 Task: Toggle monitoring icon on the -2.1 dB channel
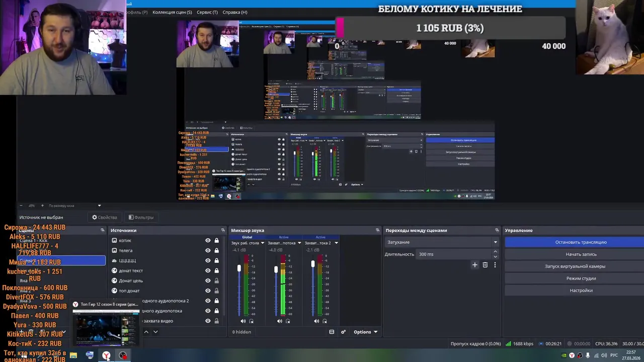(325, 321)
